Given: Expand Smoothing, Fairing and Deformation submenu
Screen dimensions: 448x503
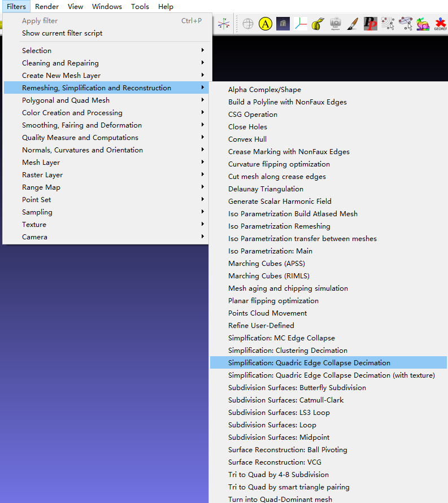Looking at the screenshot, I should click(x=106, y=125).
